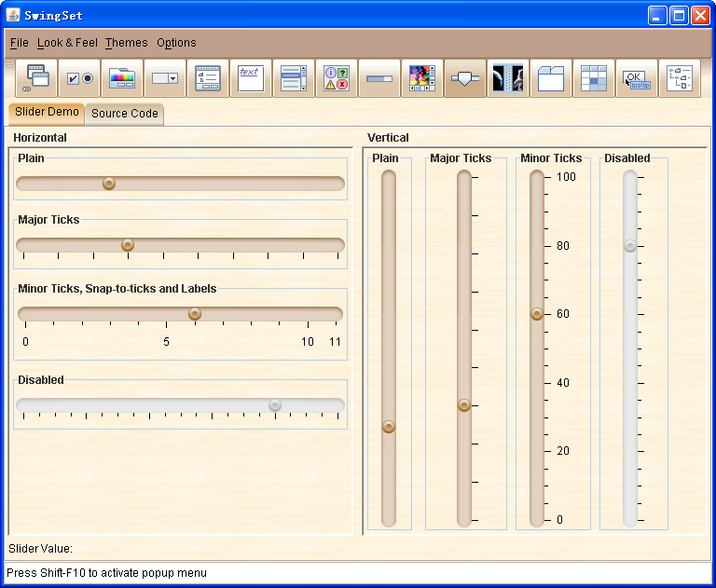The image size is (716, 588).
Task: Minimize the SwingSet window
Action: coord(657,16)
